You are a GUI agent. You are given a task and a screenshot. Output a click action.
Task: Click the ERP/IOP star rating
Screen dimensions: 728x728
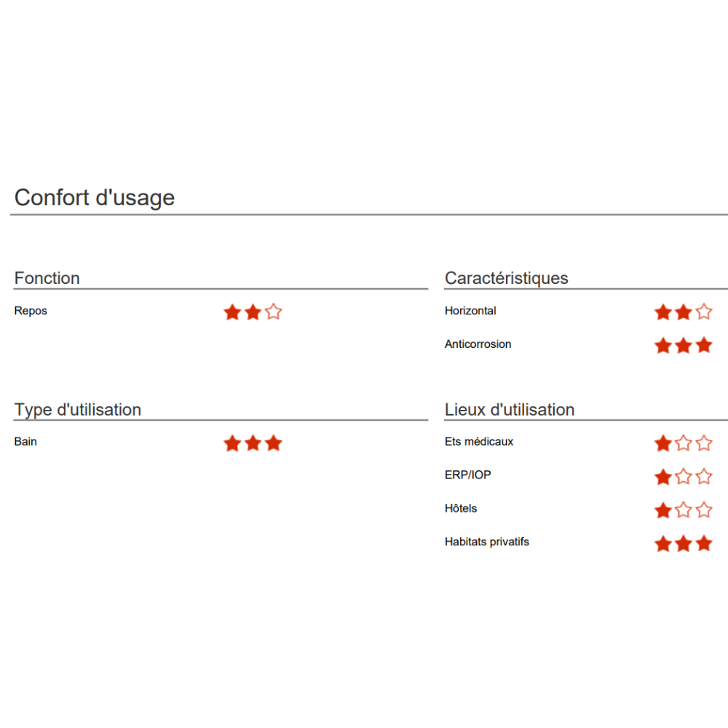point(684,476)
